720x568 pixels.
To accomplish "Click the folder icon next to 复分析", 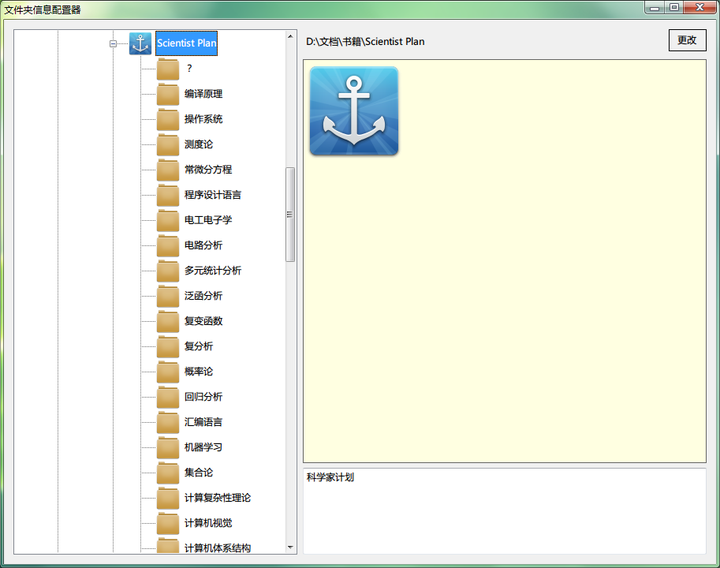I will point(168,347).
